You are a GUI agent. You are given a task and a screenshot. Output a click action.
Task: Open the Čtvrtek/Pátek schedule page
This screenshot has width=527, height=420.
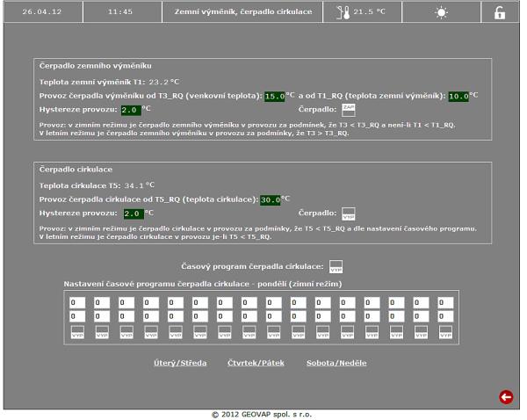(x=256, y=363)
